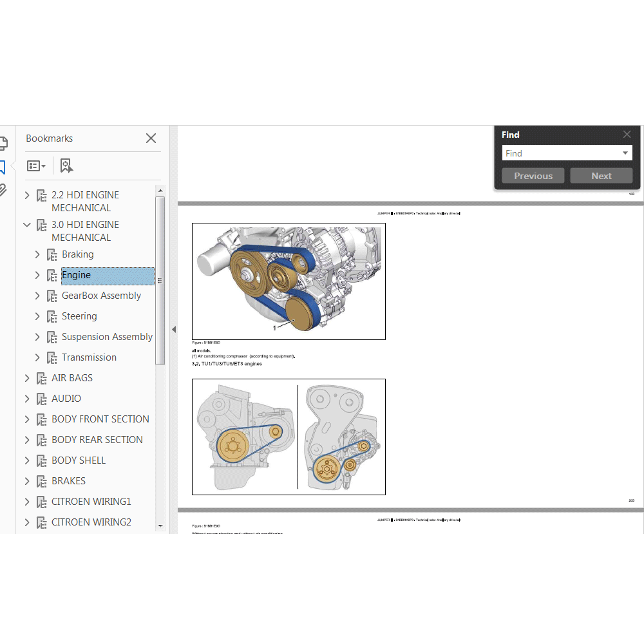Screen dimensions: 644x644
Task: Click the auxiliary drive belt engine figure
Action: 289,281
